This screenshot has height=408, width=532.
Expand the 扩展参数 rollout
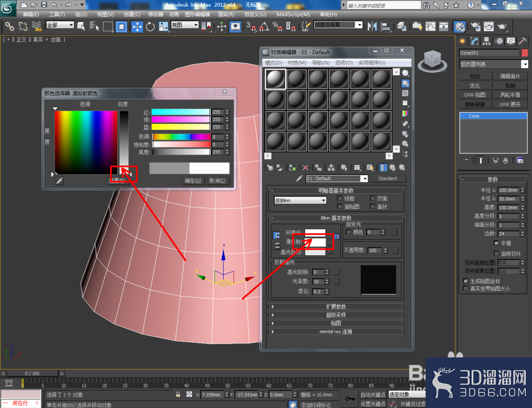pyautogui.click(x=336, y=306)
